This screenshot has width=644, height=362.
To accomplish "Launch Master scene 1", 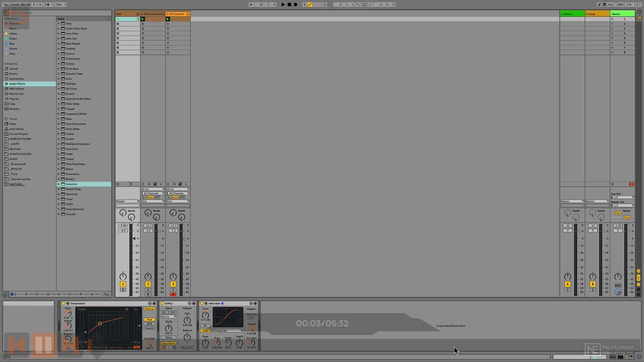I will click(x=612, y=19).
